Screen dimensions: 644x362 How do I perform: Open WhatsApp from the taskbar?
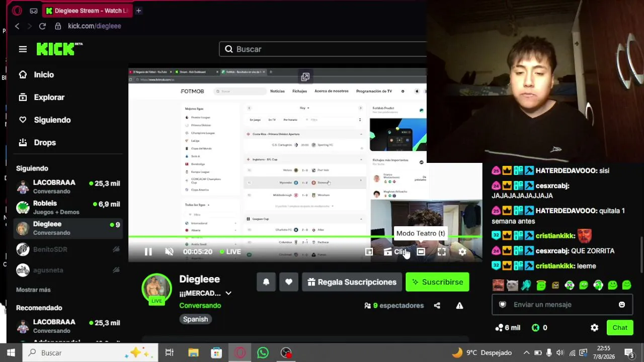(263, 353)
